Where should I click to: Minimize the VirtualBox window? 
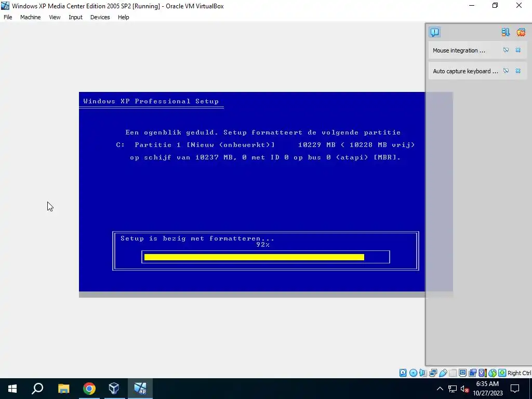click(x=472, y=5)
